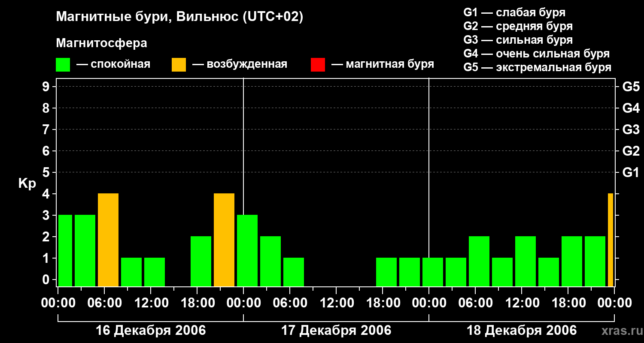Click the 'G3' label on the right axis

click(631, 129)
